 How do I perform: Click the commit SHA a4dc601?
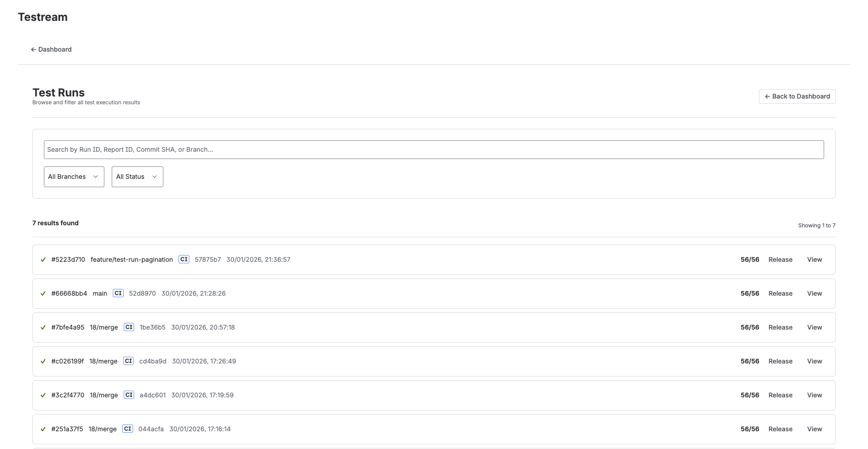(152, 395)
